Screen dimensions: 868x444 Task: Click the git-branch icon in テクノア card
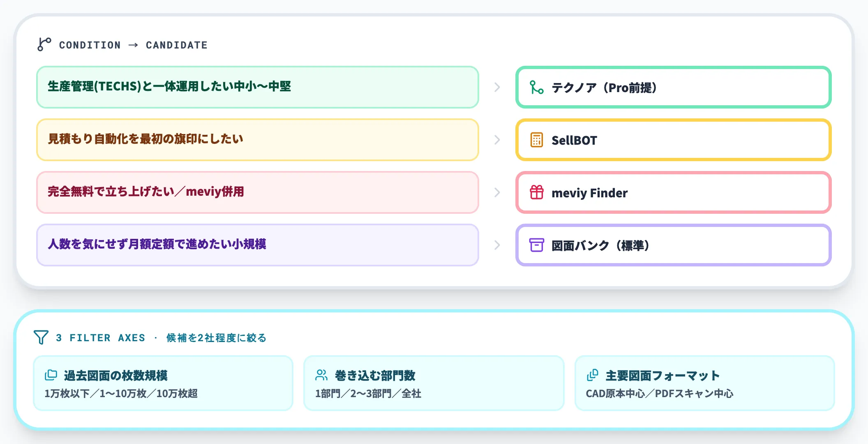point(537,87)
